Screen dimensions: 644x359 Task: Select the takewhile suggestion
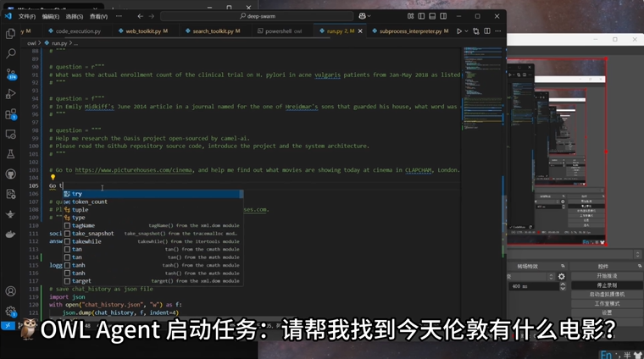(153, 241)
